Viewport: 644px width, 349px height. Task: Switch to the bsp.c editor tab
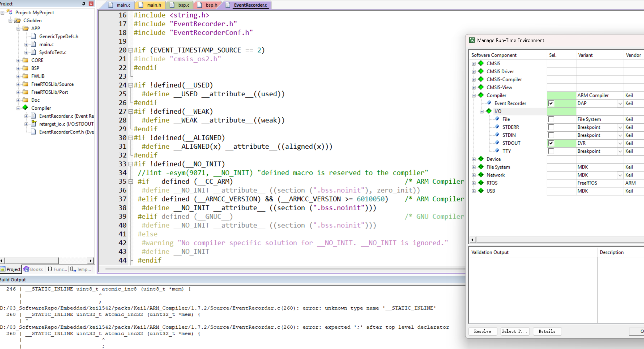(x=180, y=5)
